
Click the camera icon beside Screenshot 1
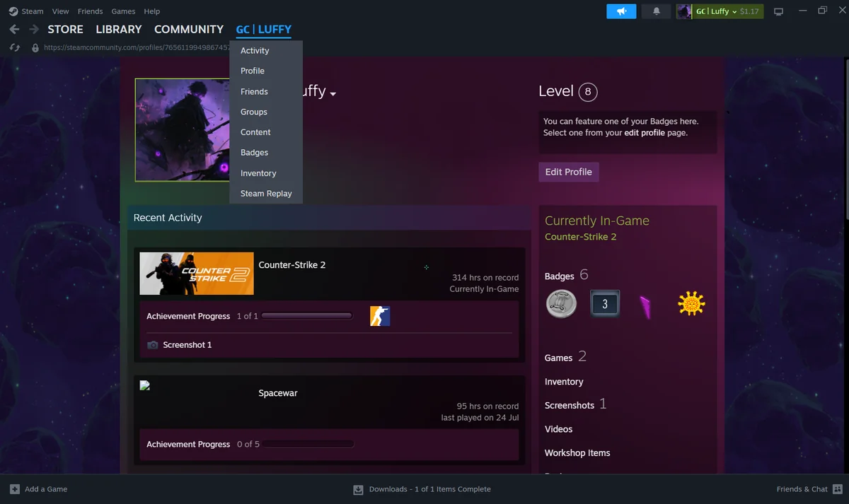(x=152, y=345)
